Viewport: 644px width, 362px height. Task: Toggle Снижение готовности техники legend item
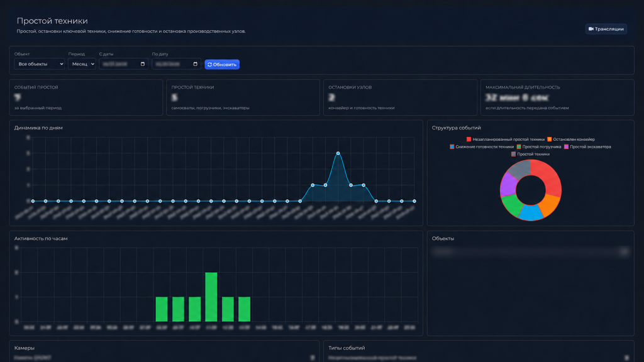click(x=482, y=147)
